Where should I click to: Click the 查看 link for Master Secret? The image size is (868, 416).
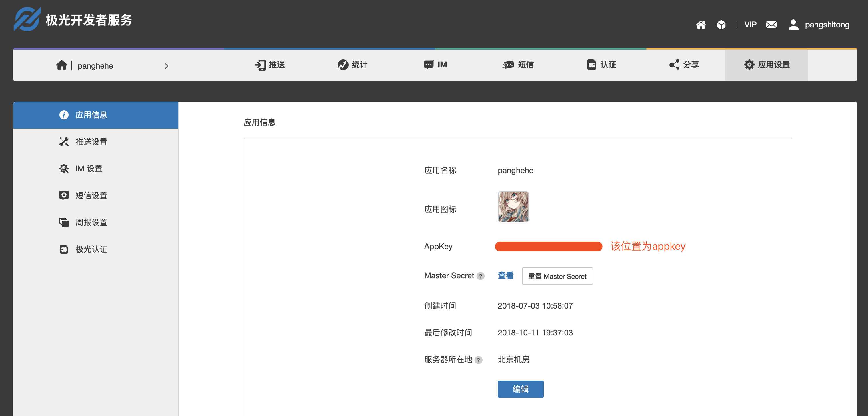[505, 276]
